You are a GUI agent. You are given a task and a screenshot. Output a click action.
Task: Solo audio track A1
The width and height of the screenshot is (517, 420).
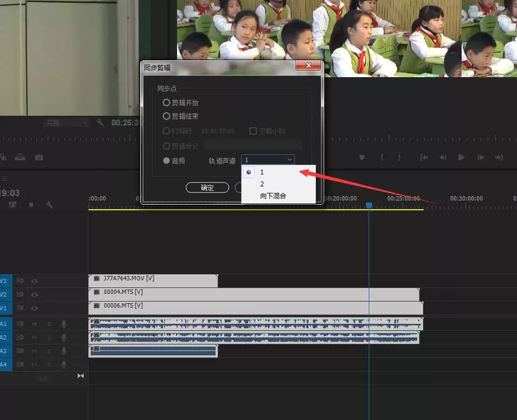[x=49, y=324]
